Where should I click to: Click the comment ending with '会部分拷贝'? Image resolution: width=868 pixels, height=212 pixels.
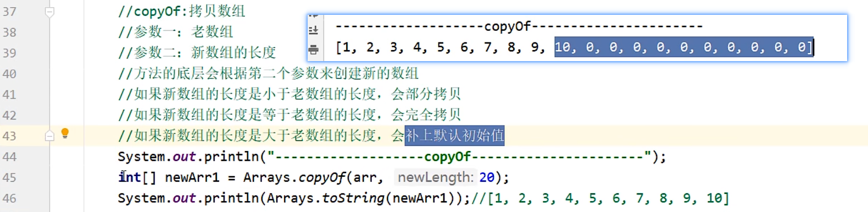[x=290, y=94]
